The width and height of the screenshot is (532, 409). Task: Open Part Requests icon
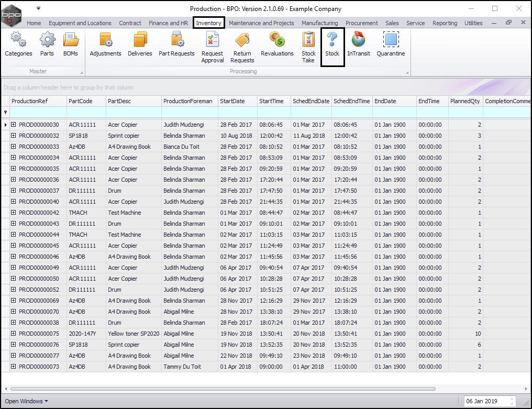tap(176, 44)
